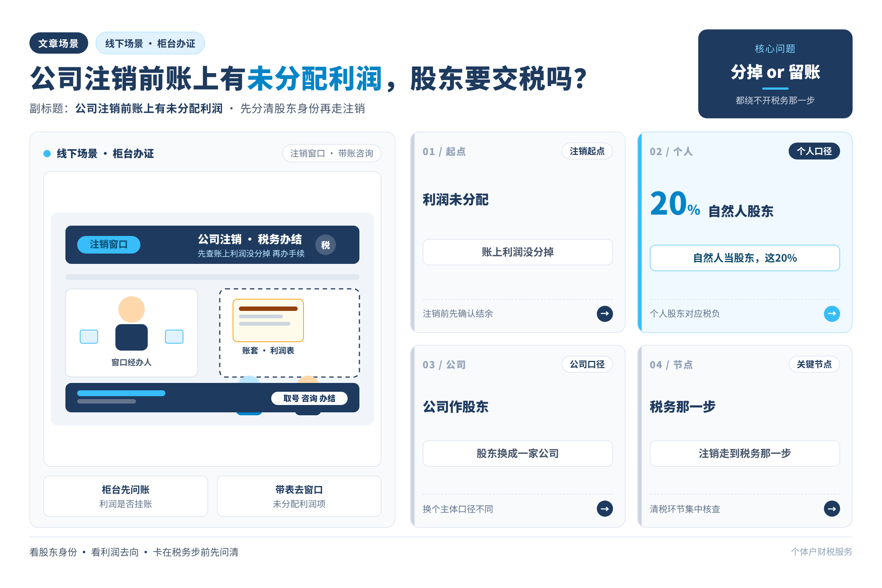Click the 公司注销 · 税务办结 banner title
Image resolution: width=882 pixels, height=588 pixels.
(x=250, y=239)
